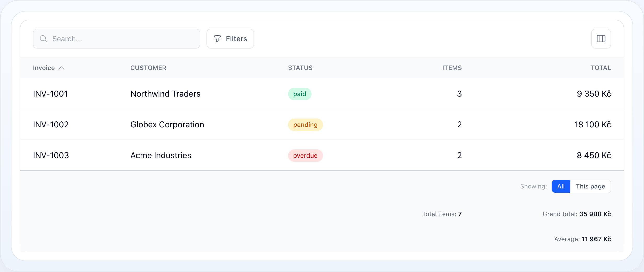Screen dimensions: 644x272
Task: Switch the showing toggle to 'This page'
Action: click(590, 186)
